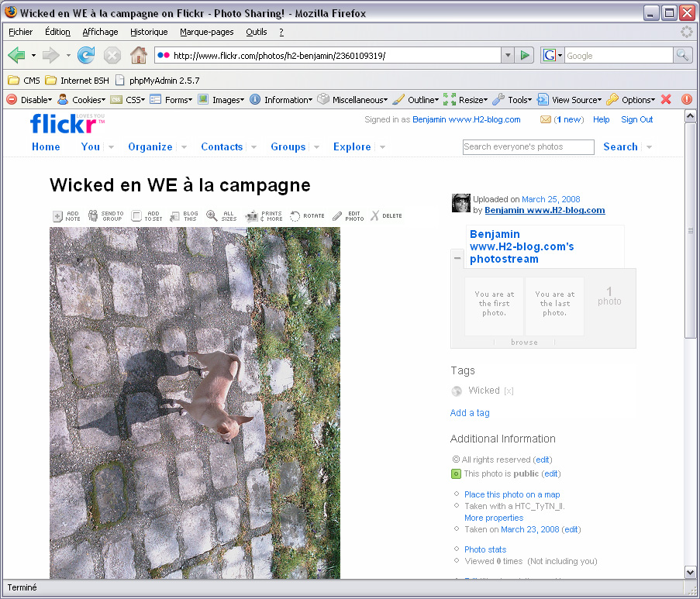The width and height of the screenshot is (700, 599).
Task: Click the Delete photo icon
Action: (375, 216)
